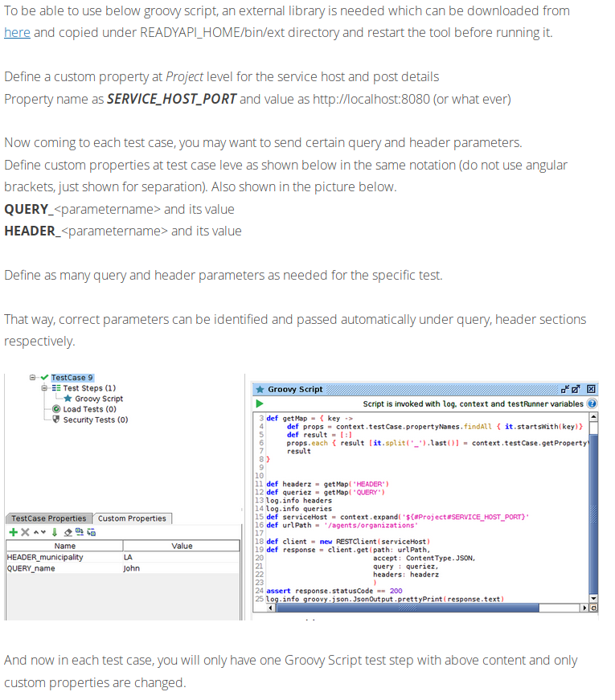Click the Load Tests circular icon
615x700 pixels.
click(56, 409)
